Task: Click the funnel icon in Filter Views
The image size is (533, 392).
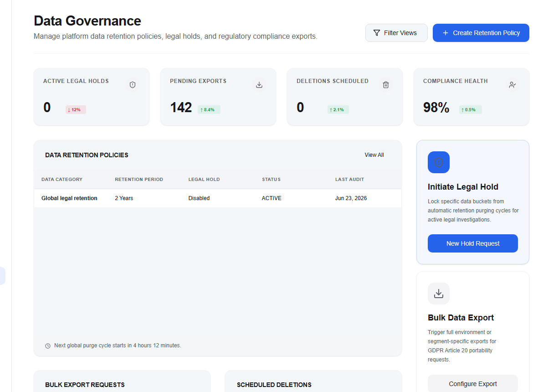Action: tap(377, 33)
